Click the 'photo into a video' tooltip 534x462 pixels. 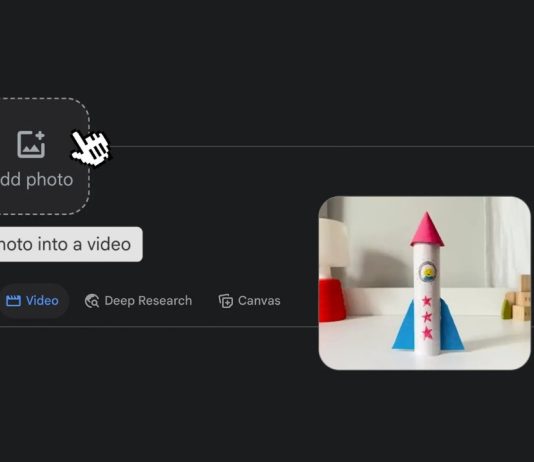point(71,244)
